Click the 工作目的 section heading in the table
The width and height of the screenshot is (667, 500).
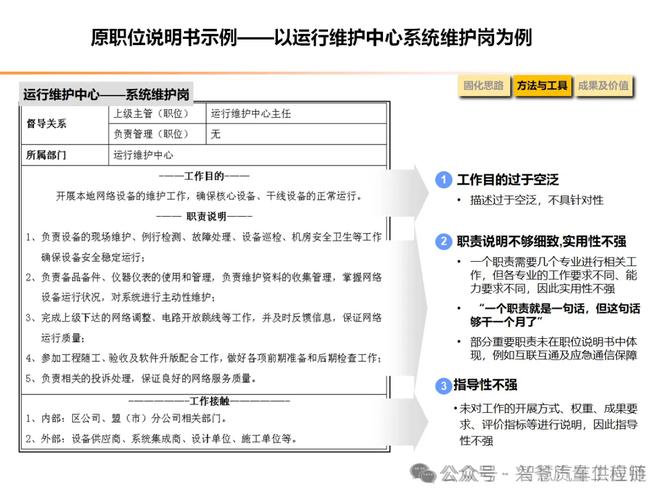pos(204,176)
